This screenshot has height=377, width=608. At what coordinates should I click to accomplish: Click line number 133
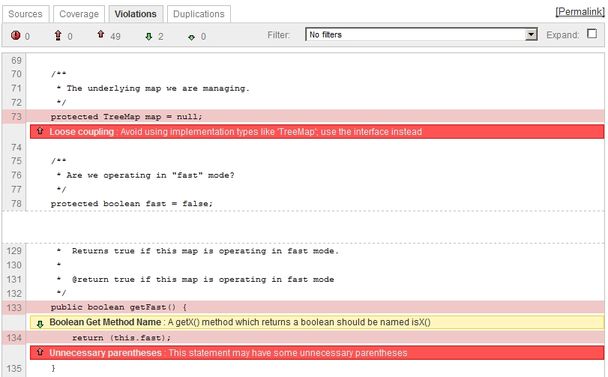[x=14, y=308]
